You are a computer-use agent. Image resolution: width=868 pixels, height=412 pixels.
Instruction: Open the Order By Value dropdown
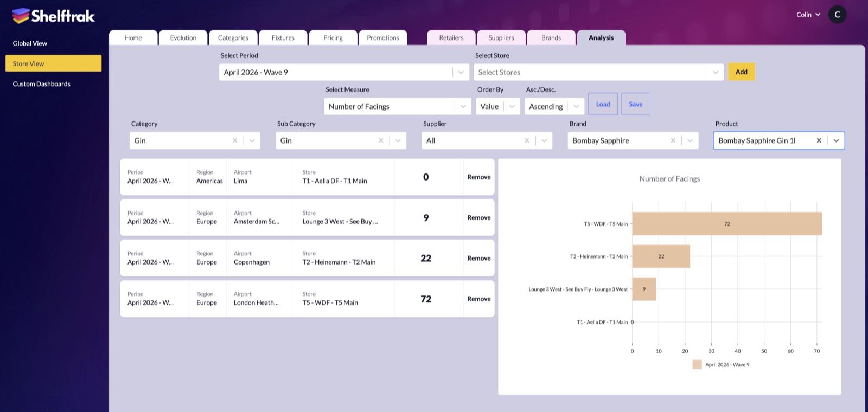point(497,106)
